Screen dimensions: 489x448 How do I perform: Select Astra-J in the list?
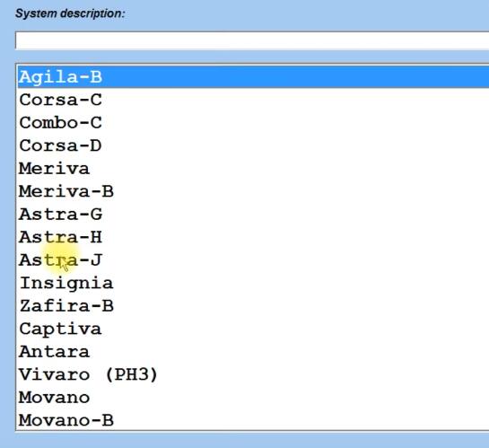tap(60, 259)
